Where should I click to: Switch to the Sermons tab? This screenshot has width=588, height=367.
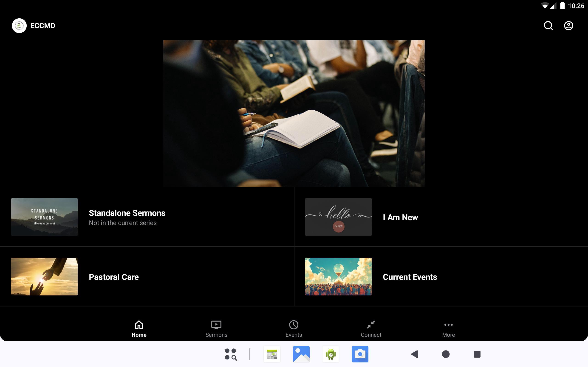(216, 329)
